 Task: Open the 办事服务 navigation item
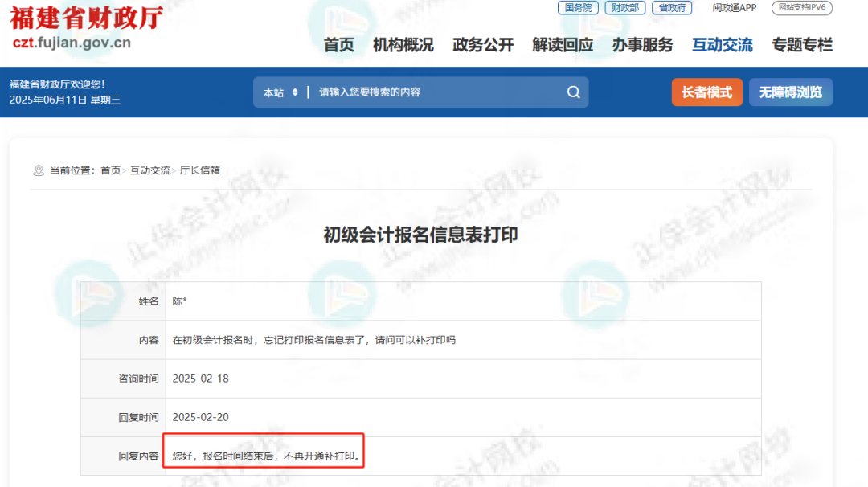click(x=641, y=45)
